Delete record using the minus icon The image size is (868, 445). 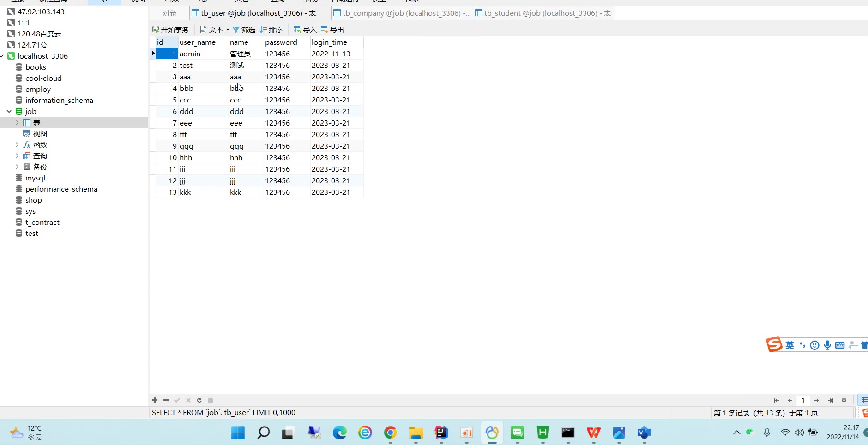tap(166, 400)
